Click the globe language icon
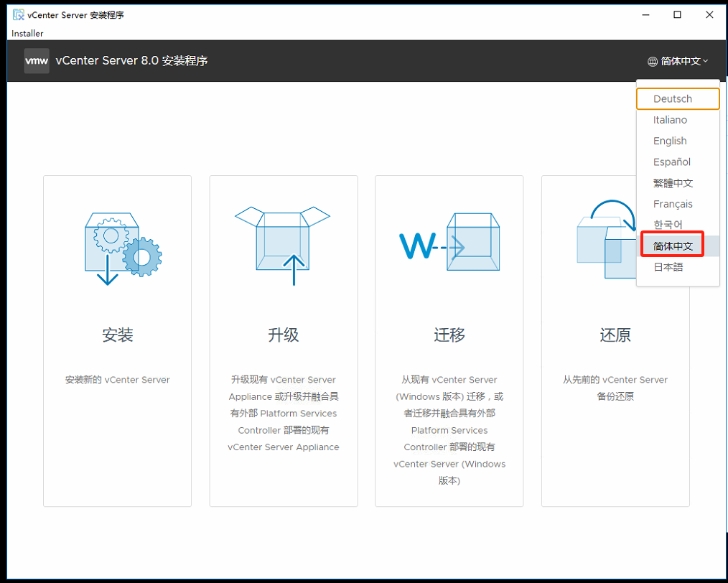This screenshot has height=583, width=728. point(653,61)
